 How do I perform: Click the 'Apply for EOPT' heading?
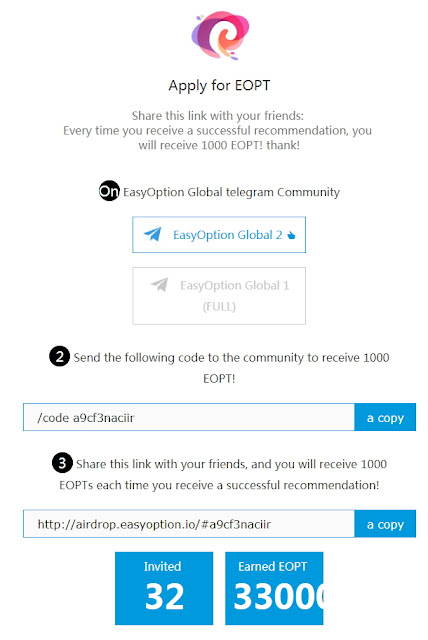(220, 86)
